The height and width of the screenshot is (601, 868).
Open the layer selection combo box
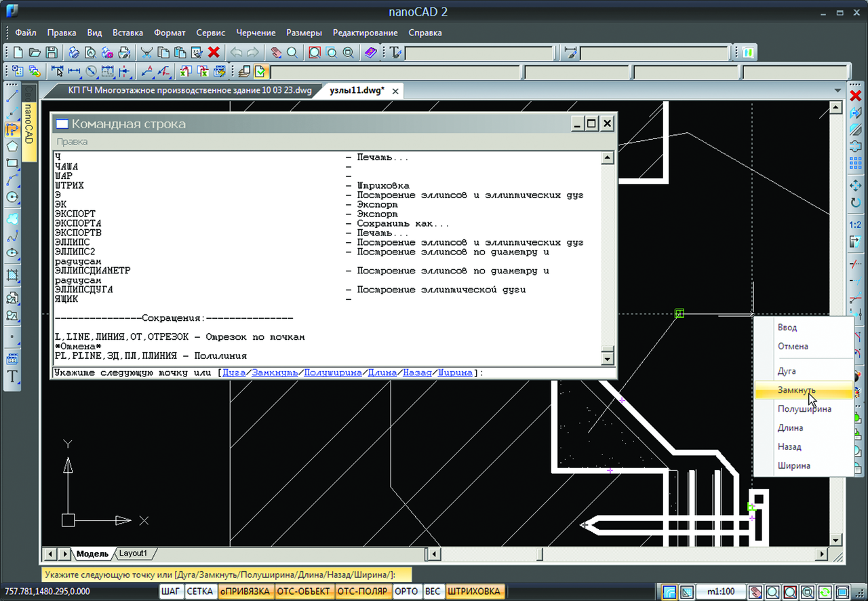(x=395, y=72)
